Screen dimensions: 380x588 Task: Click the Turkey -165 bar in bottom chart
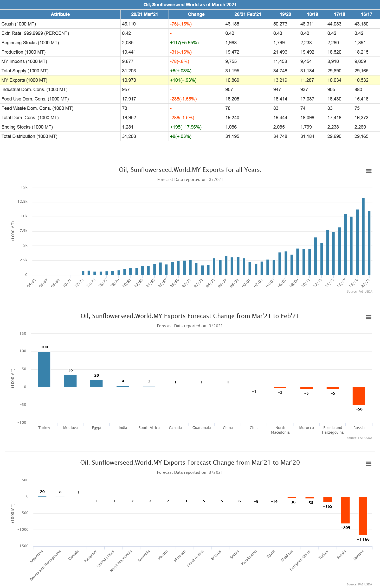(x=327, y=500)
